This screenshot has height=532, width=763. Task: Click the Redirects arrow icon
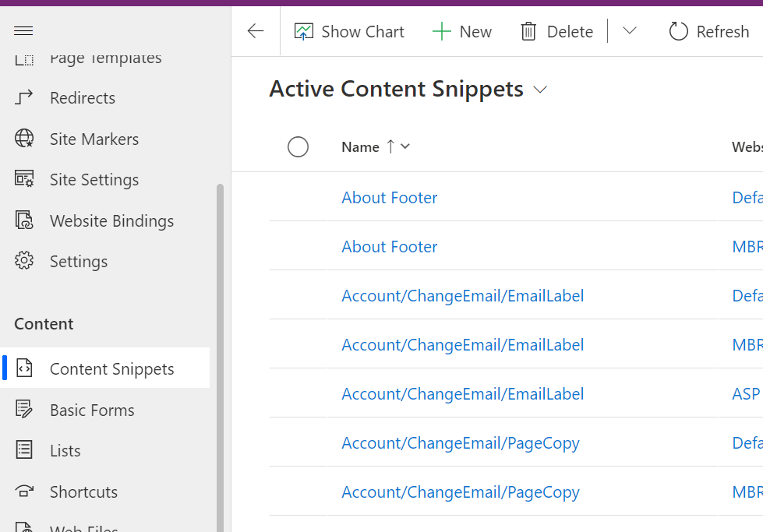click(x=24, y=97)
